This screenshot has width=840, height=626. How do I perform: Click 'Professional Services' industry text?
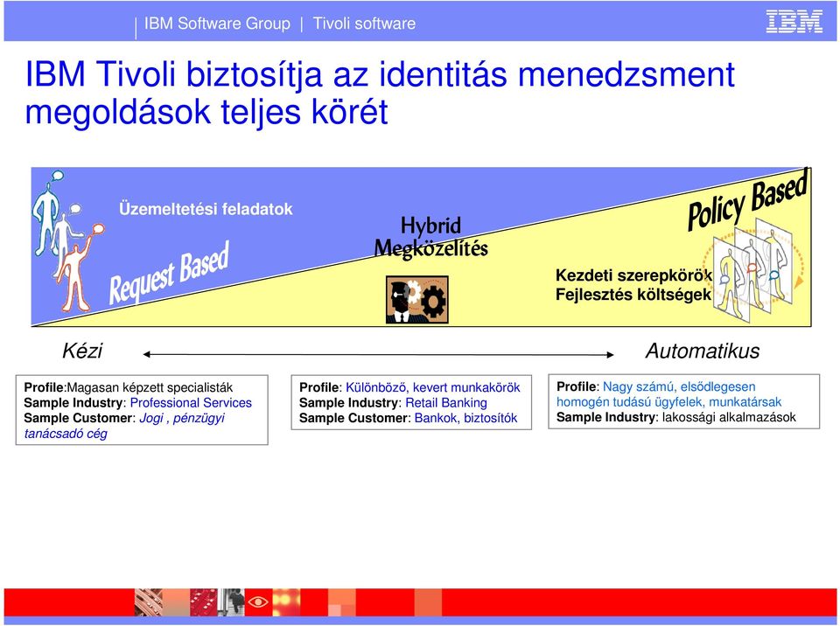(x=191, y=403)
